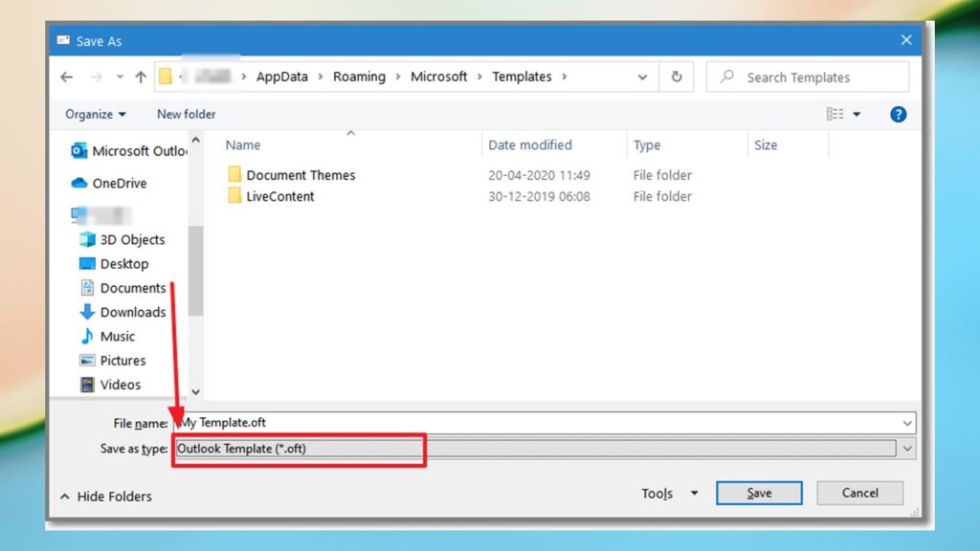The image size is (980, 551).
Task: Open Help with question mark icon
Action: pos(898,115)
